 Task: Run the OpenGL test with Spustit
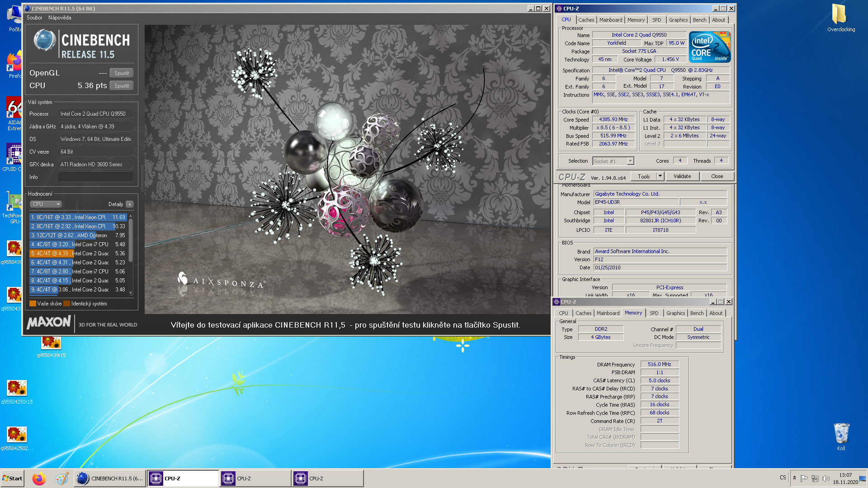pos(122,73)
